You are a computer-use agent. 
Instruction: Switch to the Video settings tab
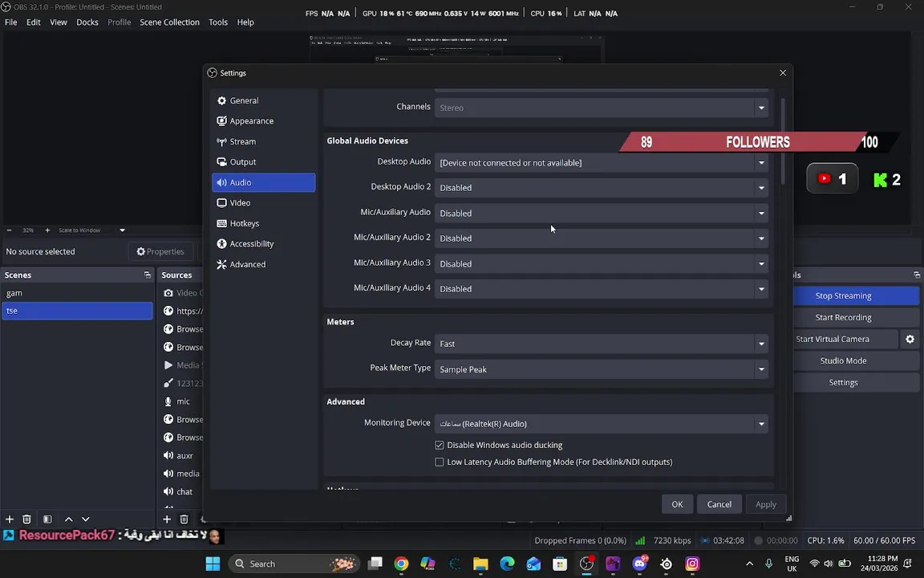[263, 203]
